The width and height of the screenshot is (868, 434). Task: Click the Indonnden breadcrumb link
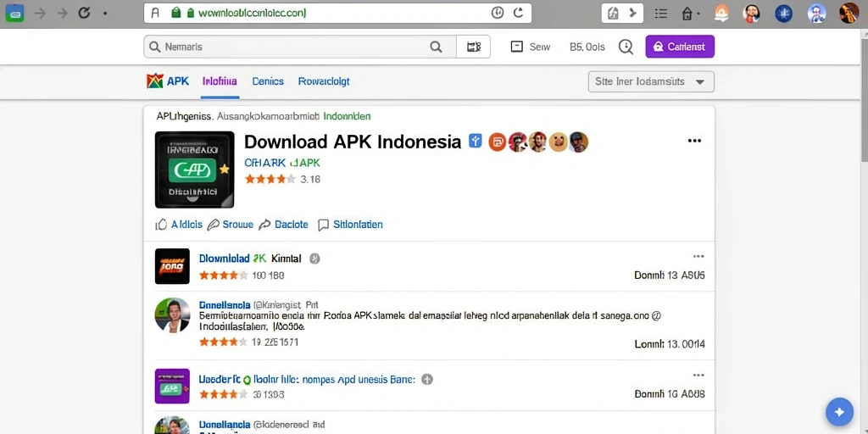(x=347, y=116)
